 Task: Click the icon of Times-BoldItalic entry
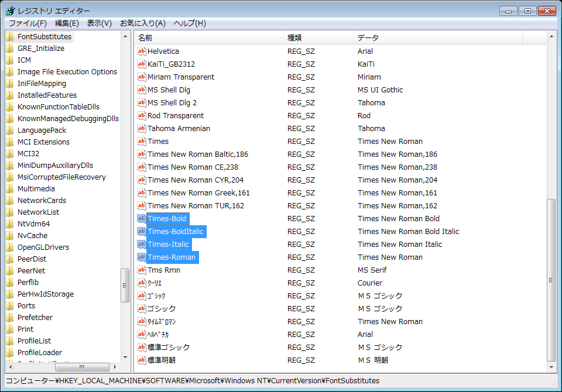pyautogui.click(x=142, y=232)
